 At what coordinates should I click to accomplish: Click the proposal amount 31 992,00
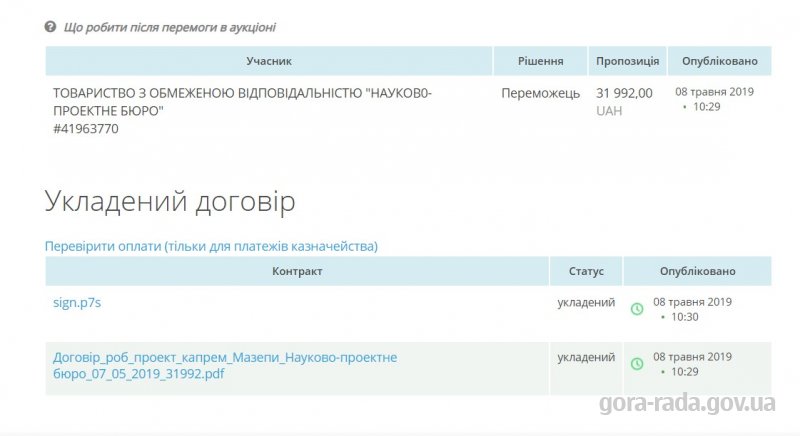coord(624,93)
